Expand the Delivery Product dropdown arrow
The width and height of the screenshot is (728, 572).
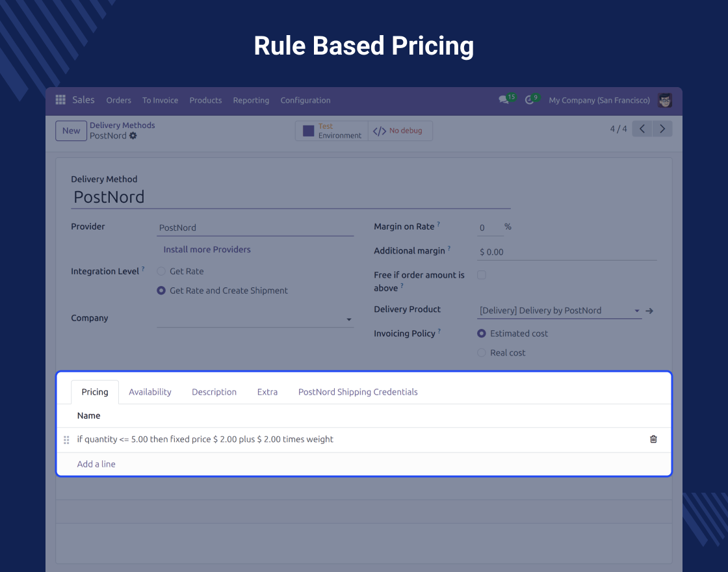[x=637, y=311]
